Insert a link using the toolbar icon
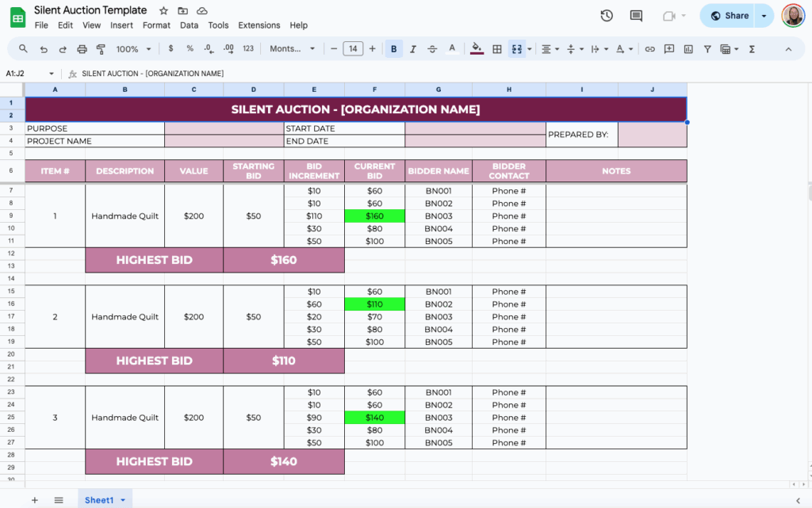Image resolution: width=812 pixels, height=508 pixels. (649, 48)
